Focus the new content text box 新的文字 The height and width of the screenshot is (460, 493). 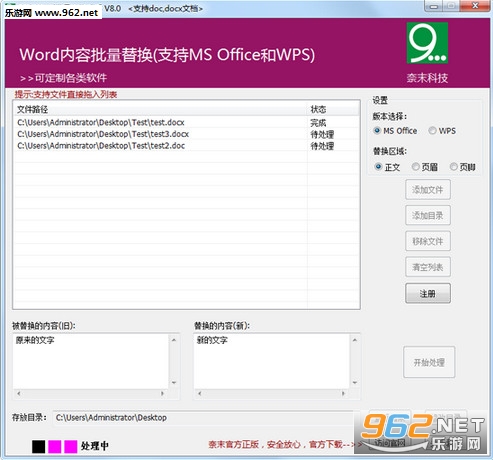tap(272, 361)
